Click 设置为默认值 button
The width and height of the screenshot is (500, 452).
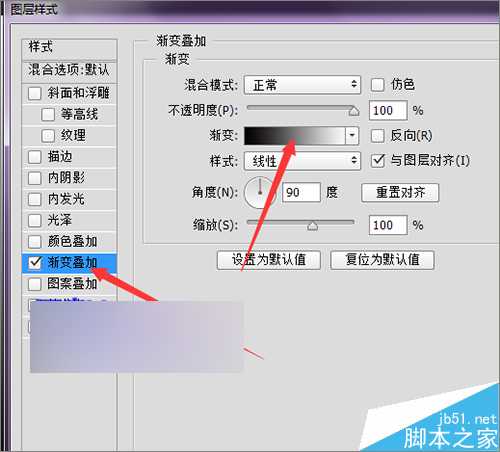pyautogui.click(x=269, y=260)
